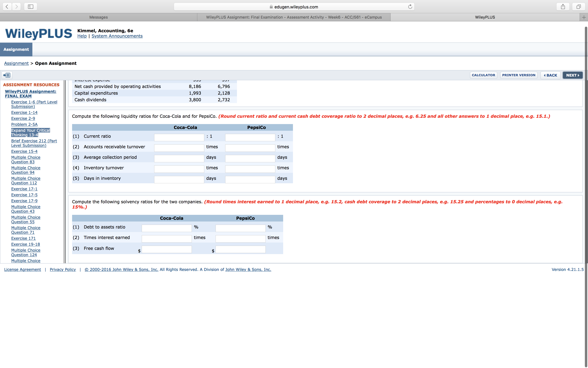Image resolution: width=588 pixels, height=368 pixels.
Task: Open Exercise 17-9 link
Action: 24,201
